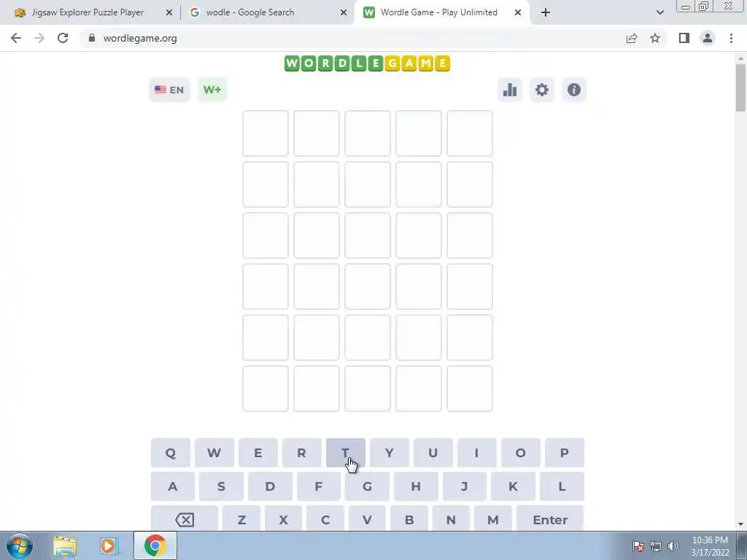
Task: Tap the W key on virtual keyboard
Action: click(214, 453)
